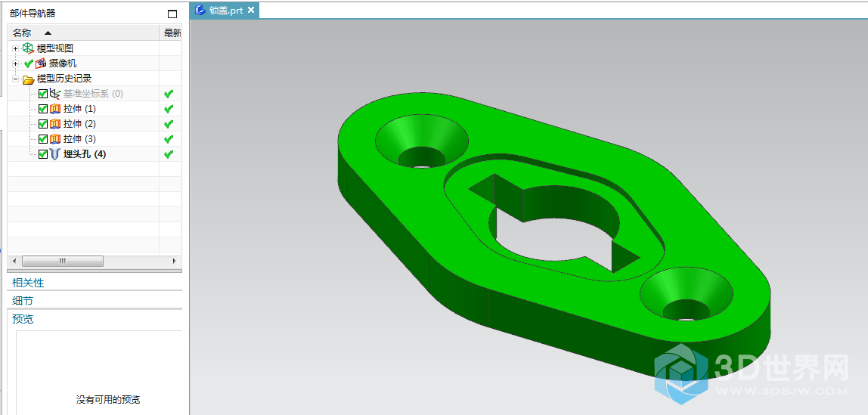The image size is (868, 415).
Task: Click the 拉伸 (3) extrude icon
Action: 54,139
